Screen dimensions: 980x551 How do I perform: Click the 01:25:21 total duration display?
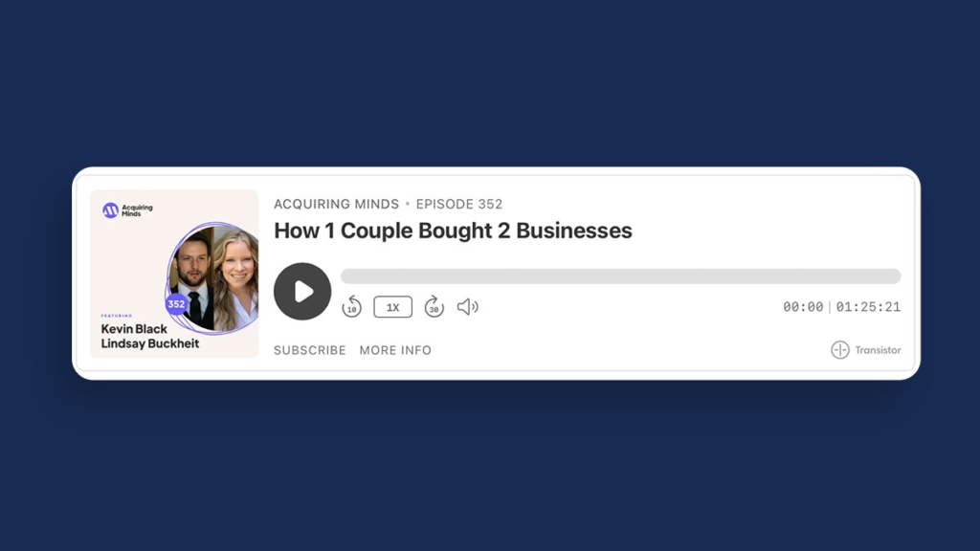(x=868, y=307)
